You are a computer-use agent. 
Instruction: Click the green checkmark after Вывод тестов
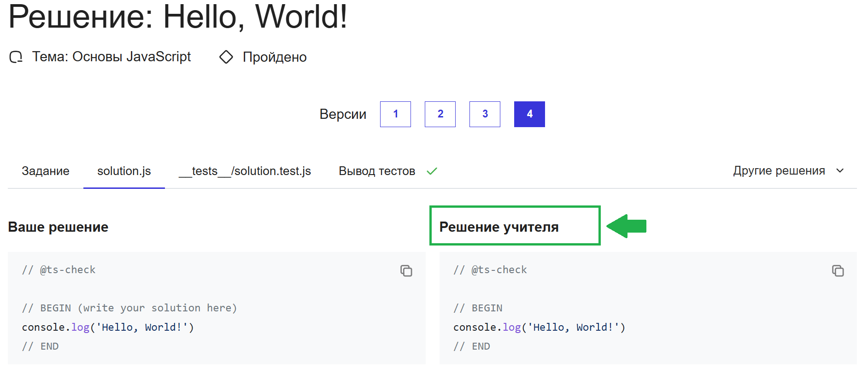click(432, 171)
